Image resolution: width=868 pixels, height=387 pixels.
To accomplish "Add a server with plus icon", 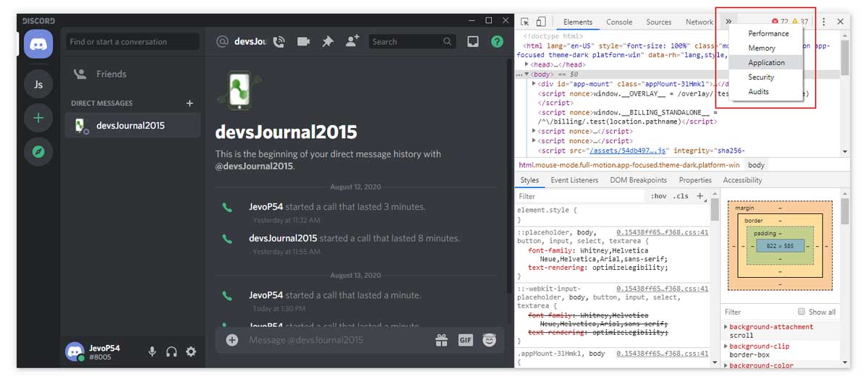I will [x=38, y=118].
